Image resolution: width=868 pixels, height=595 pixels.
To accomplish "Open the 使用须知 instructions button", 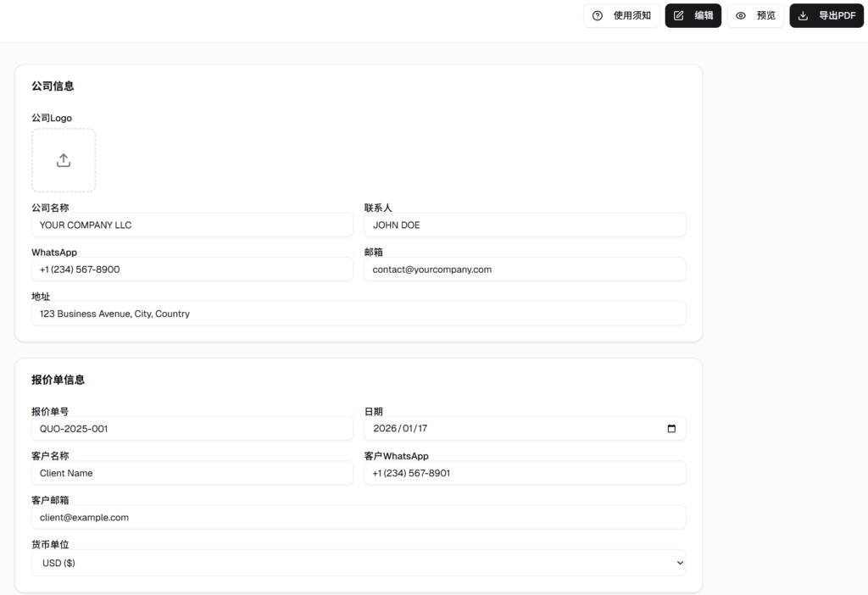I will [x=621, y=16].
